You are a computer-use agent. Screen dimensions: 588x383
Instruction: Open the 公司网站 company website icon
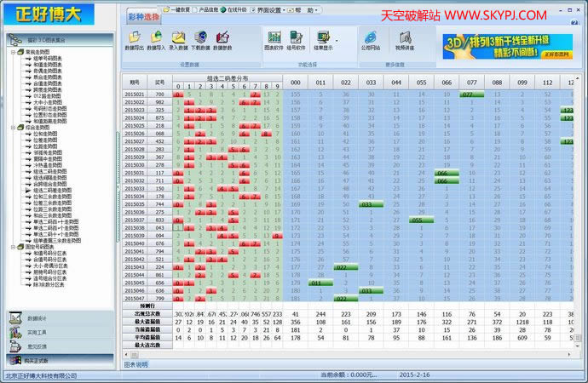click(371, 40)
